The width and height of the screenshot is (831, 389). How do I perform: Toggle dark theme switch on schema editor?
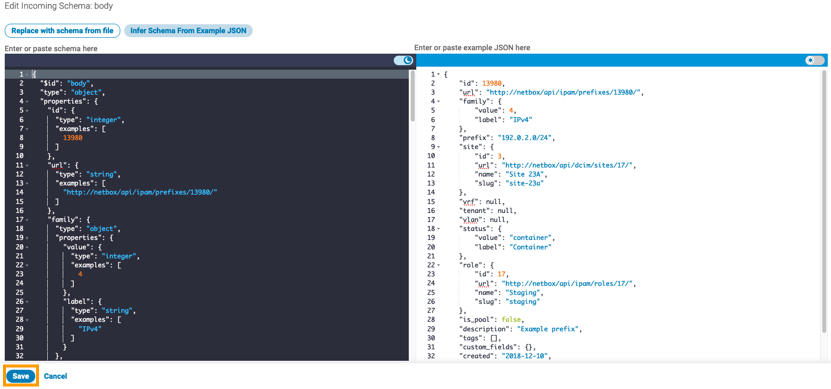click(x=403, y=60)
